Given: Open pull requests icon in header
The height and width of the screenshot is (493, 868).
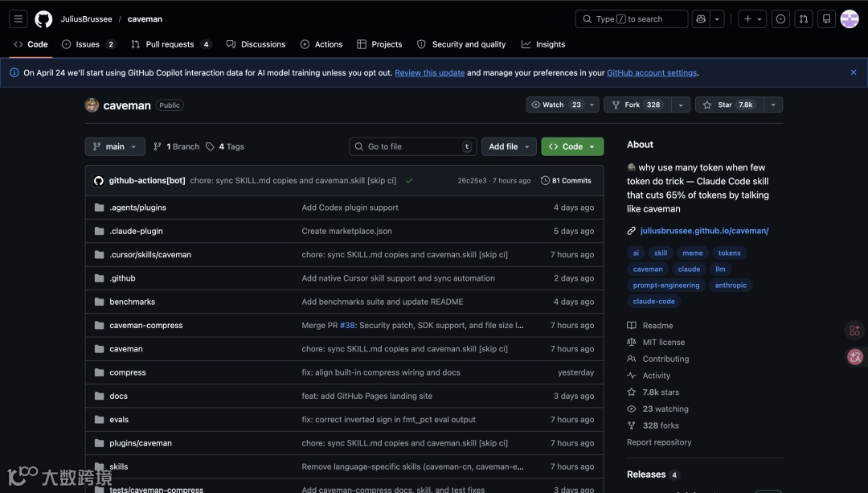Looking at the screenshot, I should coord(803,18).
